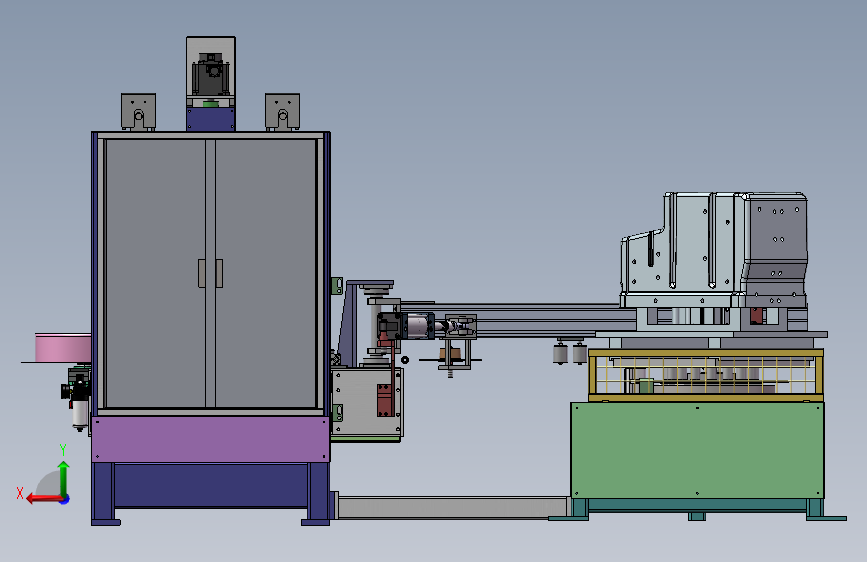Pick the long horizontal conveyor rail
867x562 pixels.
coord(520,320)
